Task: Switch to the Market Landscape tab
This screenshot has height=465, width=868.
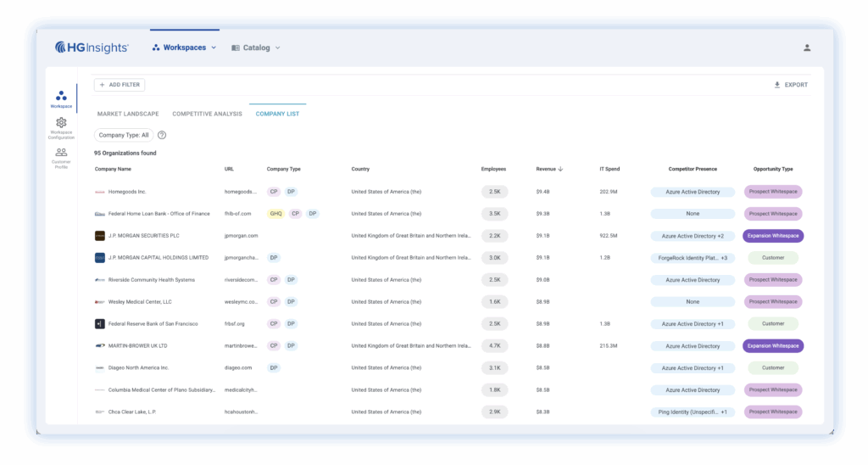Action: coord(128,114)
